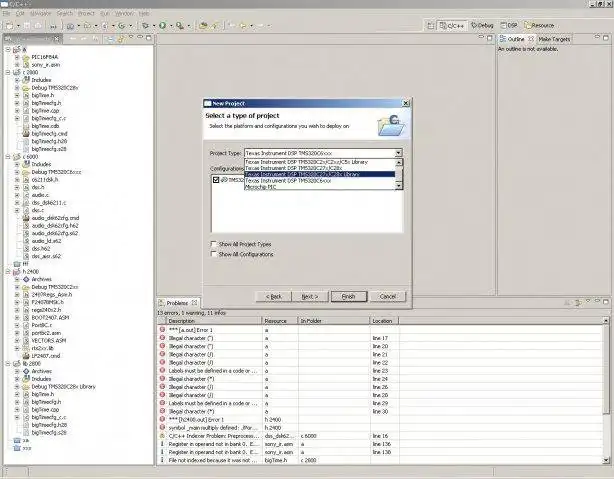The width and height of the screenshot is (614, 479).
Task: Open the Debug icon dropdown arrow
Action: coord(154,26)
